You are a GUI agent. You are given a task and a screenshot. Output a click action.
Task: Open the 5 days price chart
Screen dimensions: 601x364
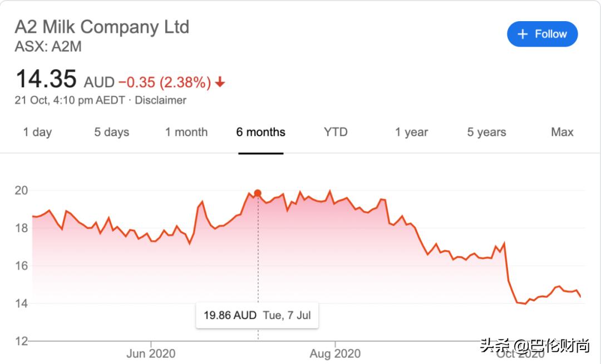coord(111,132)
